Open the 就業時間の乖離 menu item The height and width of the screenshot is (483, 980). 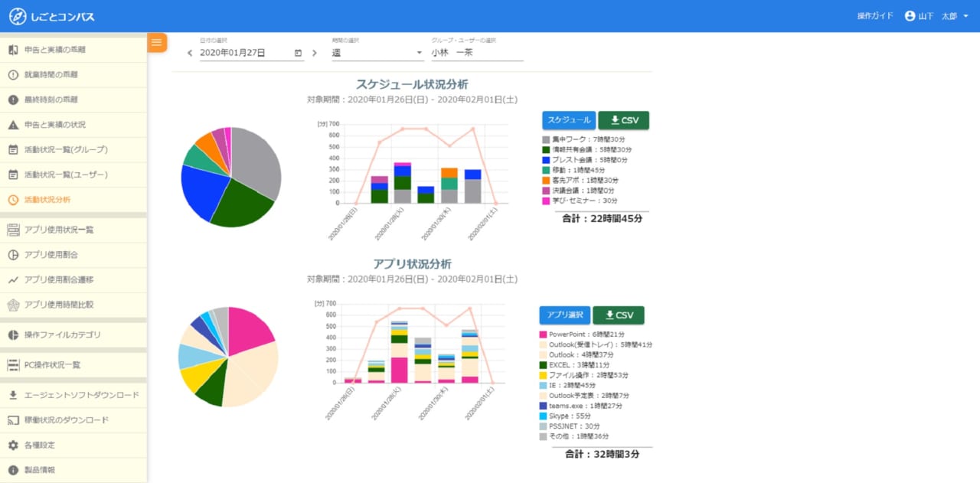[x=73, y=75]
